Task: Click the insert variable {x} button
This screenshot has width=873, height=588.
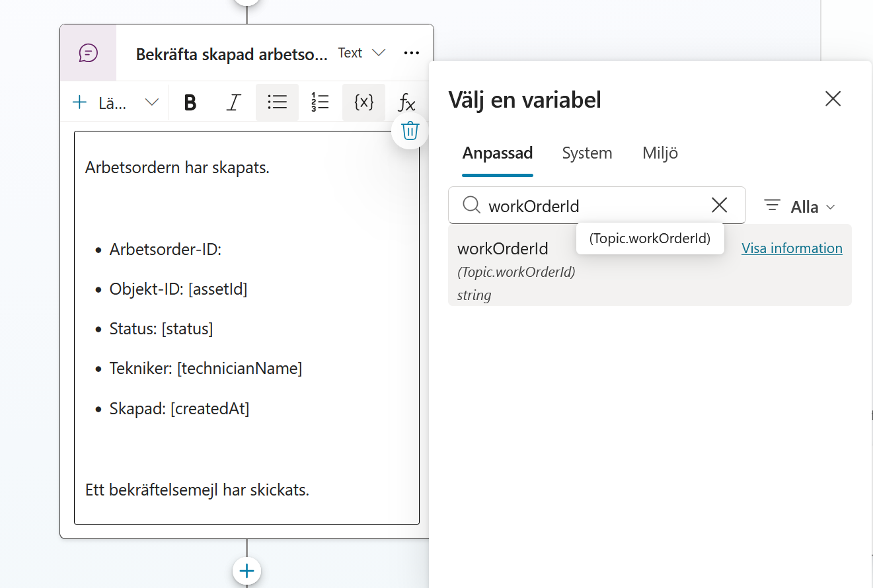Action: pos(363,102)
